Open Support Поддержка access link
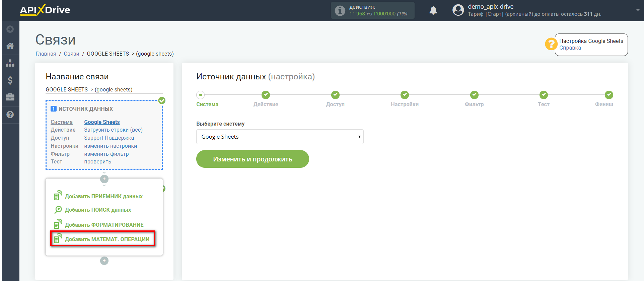The width and height of the screenshot is (644, 281). (x=109, y=138)
